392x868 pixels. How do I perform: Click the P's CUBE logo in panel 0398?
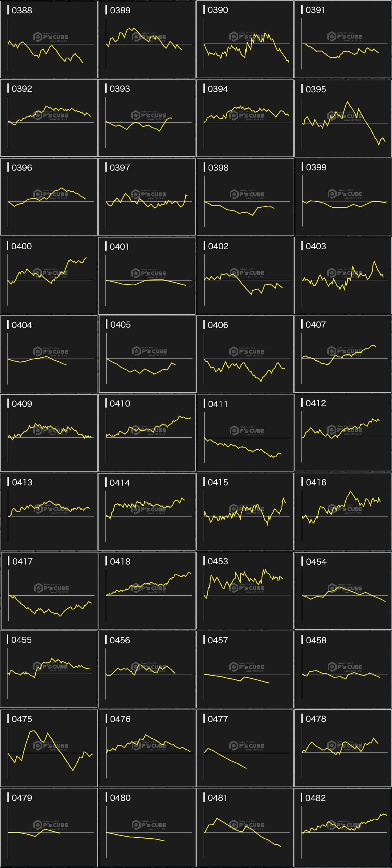pos(247,194)
